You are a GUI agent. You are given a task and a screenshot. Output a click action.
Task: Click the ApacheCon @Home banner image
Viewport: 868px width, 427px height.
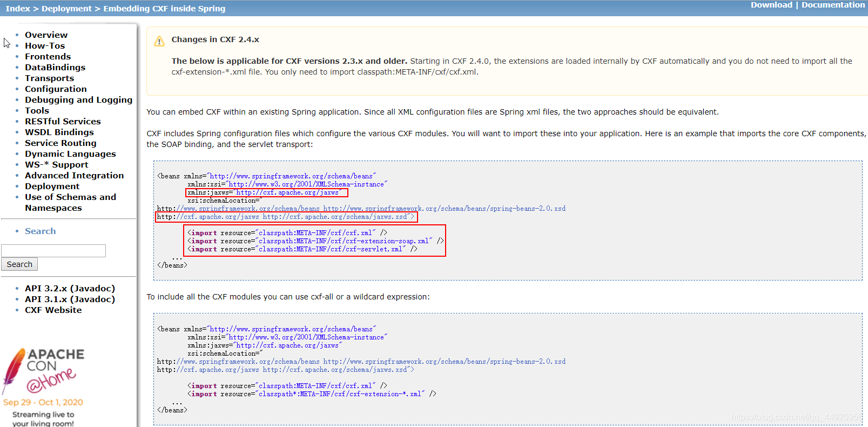point(43,386)
